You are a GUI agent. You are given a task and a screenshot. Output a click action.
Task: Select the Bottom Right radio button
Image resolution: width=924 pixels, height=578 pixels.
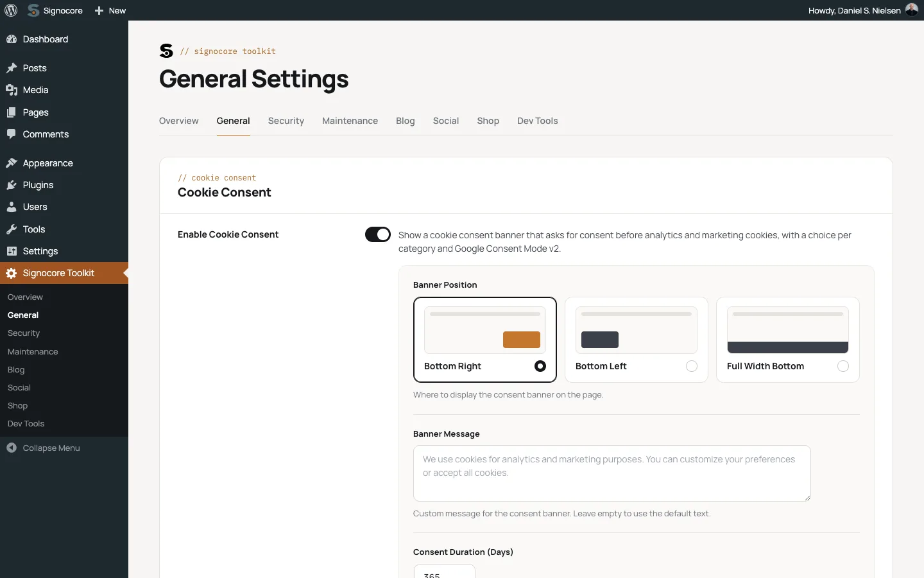(x=540, y=366)
